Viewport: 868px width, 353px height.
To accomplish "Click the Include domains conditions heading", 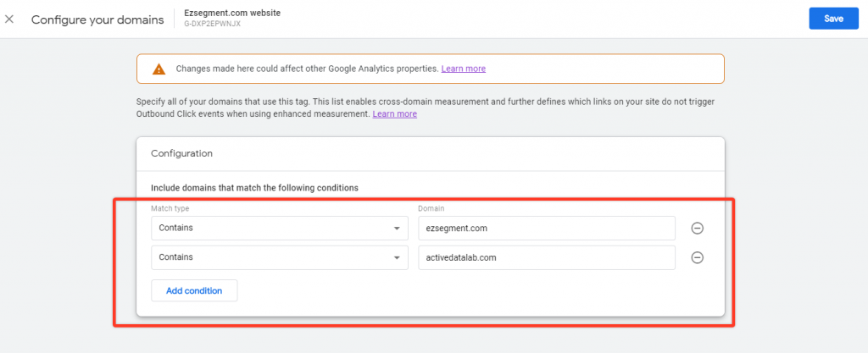I will click(x=254, y=188).
